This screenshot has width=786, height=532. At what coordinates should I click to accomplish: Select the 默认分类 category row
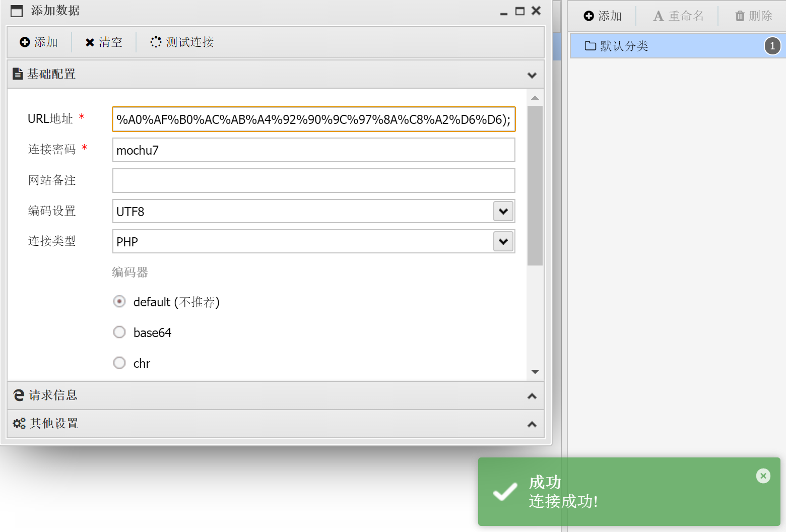pos(678,46)
